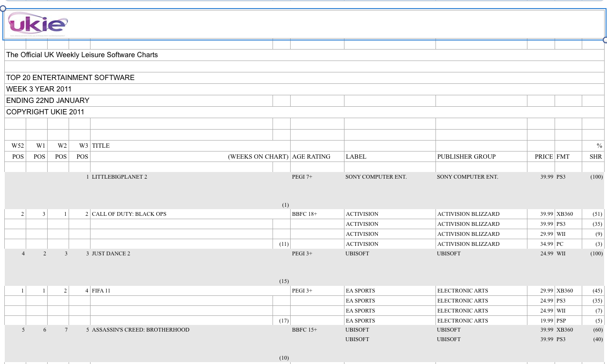Click the ukie logo image
This screenshot has height=364, width=607.
(x=38, y=24)
